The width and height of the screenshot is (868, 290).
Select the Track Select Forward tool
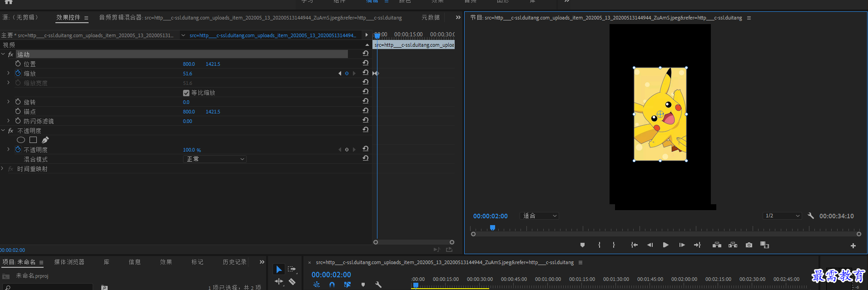pos(292,269)
